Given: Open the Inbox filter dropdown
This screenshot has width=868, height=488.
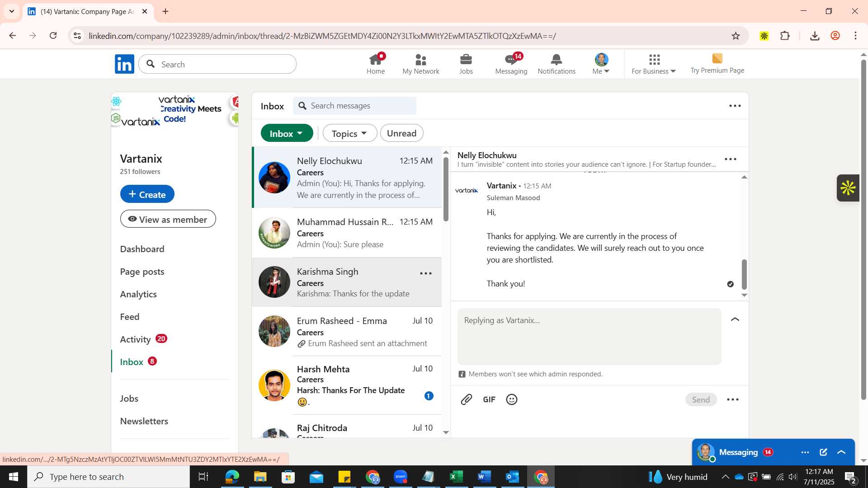Looking at the screenshot, I should tap(287, 133).
